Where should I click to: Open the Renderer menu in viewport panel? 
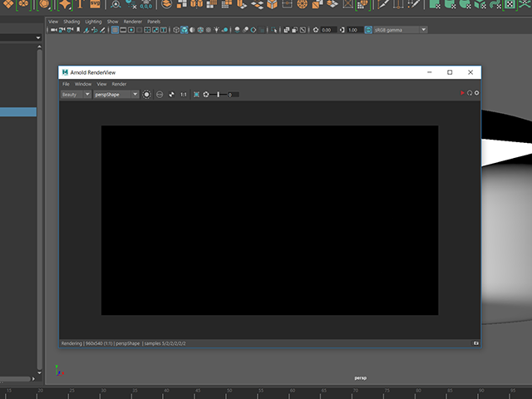pos(133,22)
